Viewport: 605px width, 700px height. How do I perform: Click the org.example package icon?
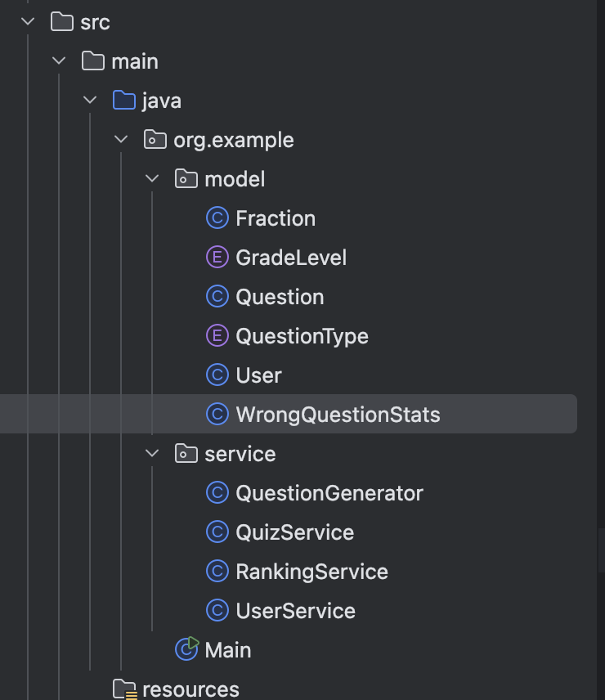(155, 140)
